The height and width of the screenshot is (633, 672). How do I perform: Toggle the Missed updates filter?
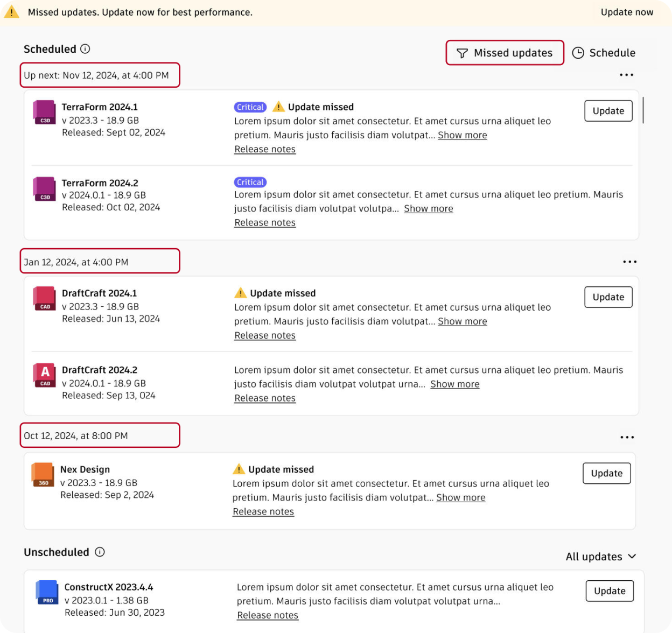(x=505, y=53)
